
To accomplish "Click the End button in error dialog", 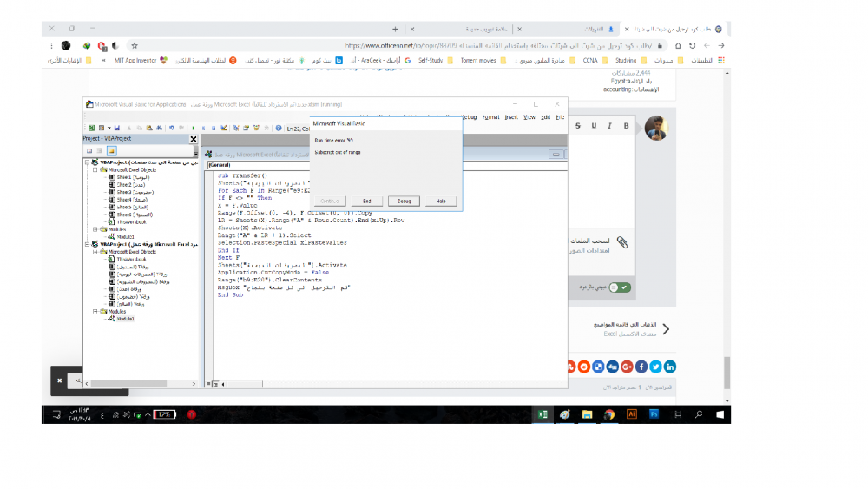I will [x=366, y=201].
